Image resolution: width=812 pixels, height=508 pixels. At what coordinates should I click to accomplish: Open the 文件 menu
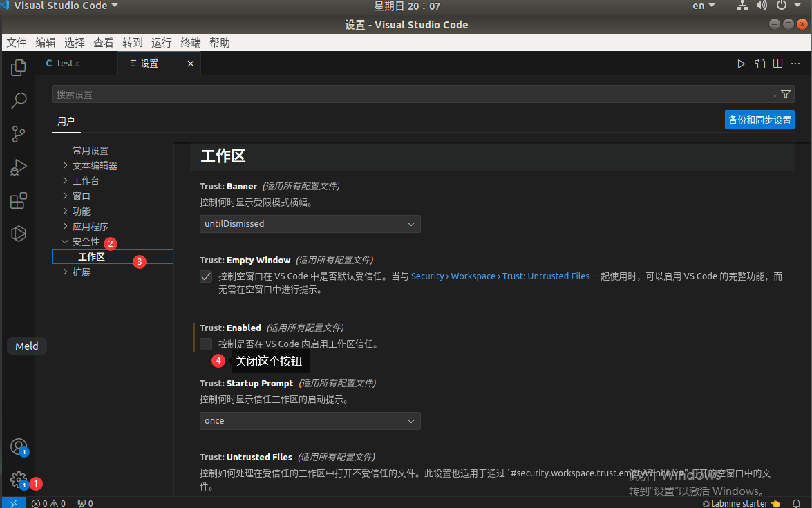pyautogui.click(x=17, y=43)
